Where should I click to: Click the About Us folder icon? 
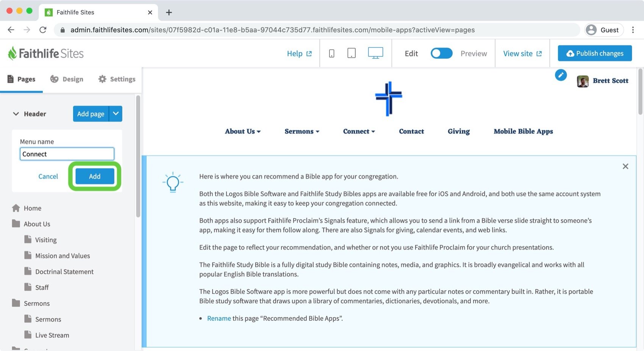[x=16, y=223]
